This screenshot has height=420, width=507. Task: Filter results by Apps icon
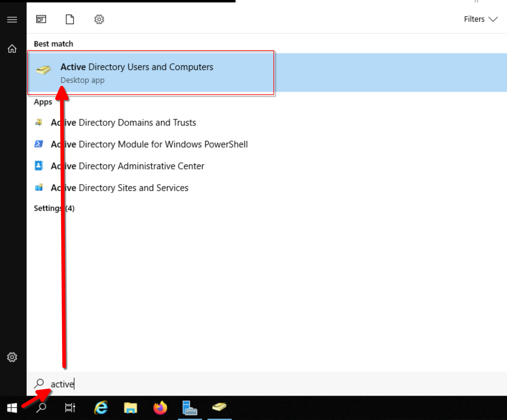[41, 19]
